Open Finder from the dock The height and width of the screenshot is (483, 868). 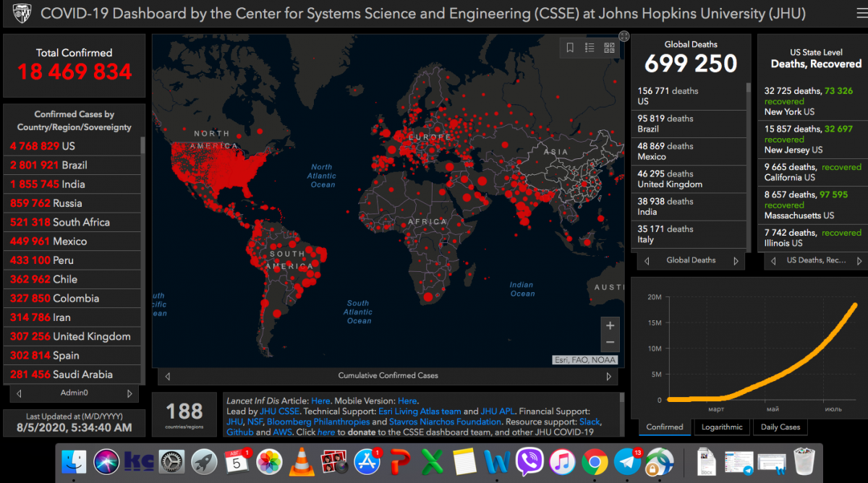pos(73,461)
